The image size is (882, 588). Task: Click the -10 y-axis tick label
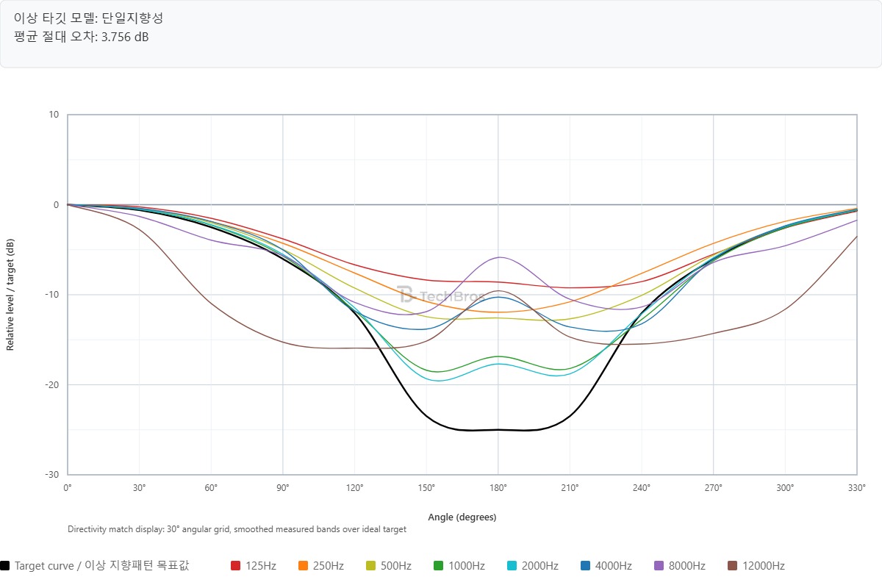54,295
